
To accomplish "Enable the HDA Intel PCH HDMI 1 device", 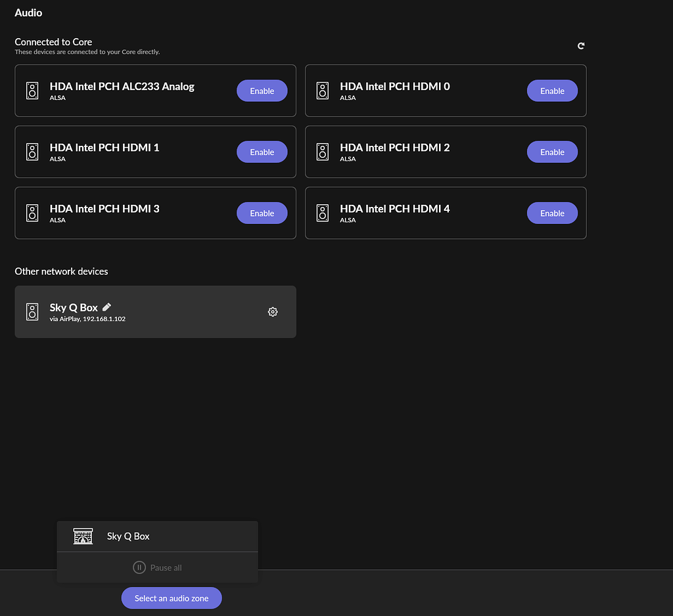I will pos(262,152).
